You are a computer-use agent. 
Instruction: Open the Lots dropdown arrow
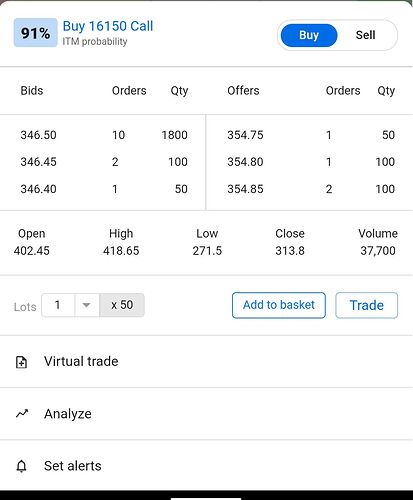[x=87, y=305]
